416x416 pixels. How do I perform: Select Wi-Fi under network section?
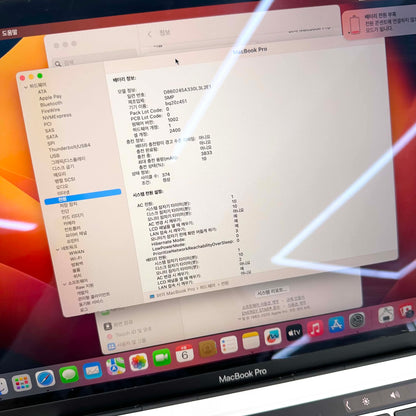point(76,258)
